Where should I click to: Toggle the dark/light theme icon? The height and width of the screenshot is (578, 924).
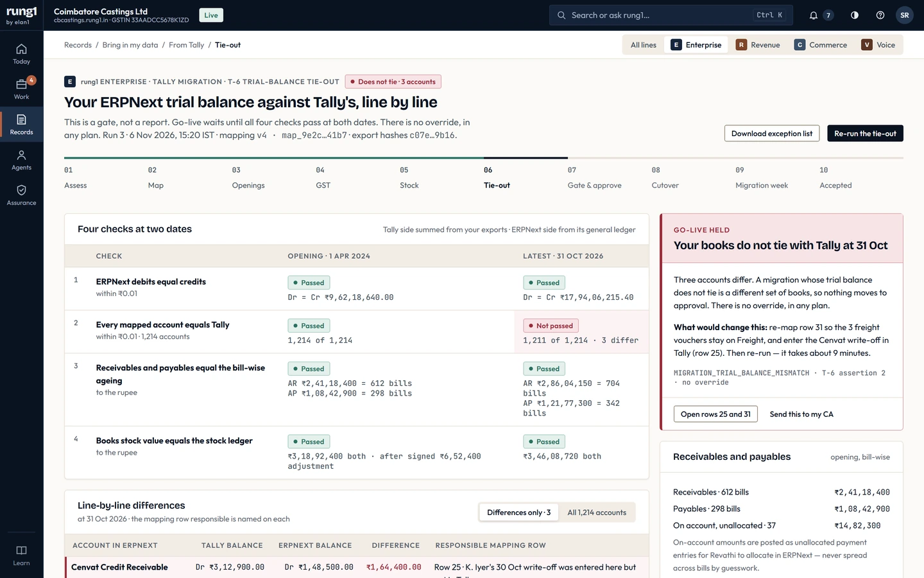(855, 15)
